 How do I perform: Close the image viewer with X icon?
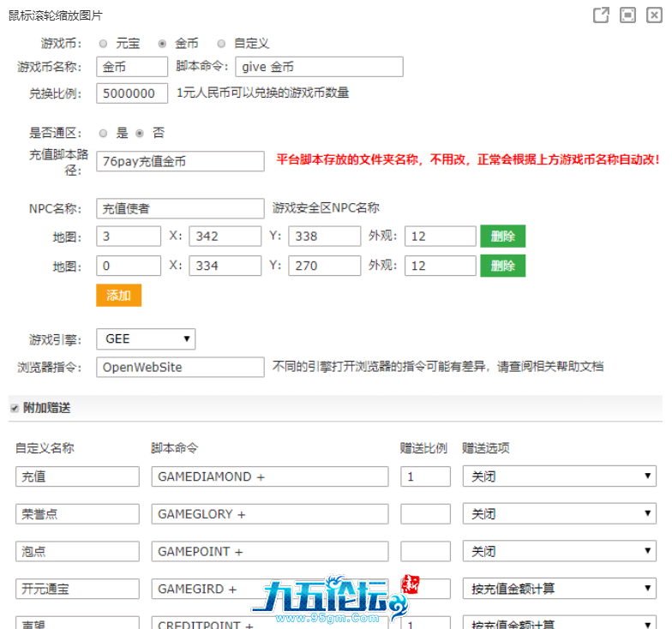pos(654,15)
